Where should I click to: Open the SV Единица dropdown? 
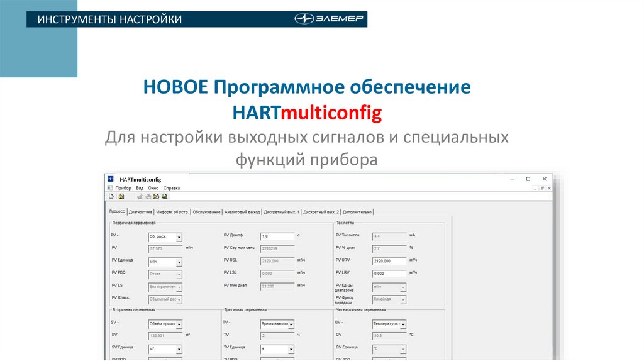coord(165,349)
